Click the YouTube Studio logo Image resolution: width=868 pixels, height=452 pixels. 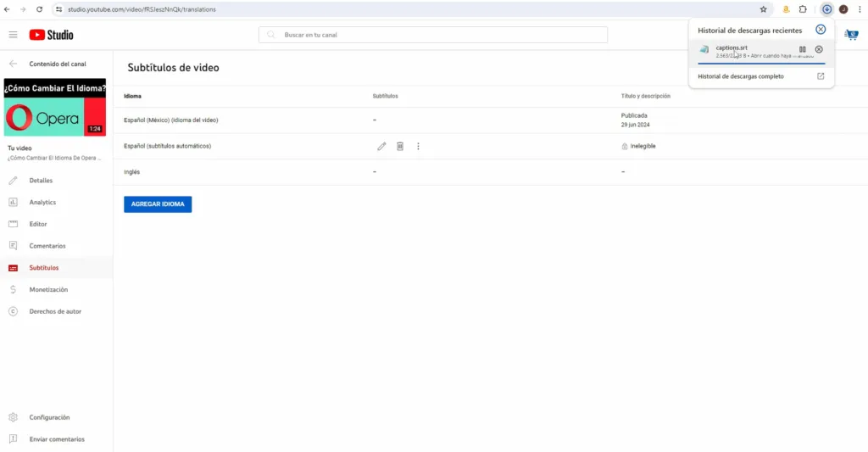point(51,35)
